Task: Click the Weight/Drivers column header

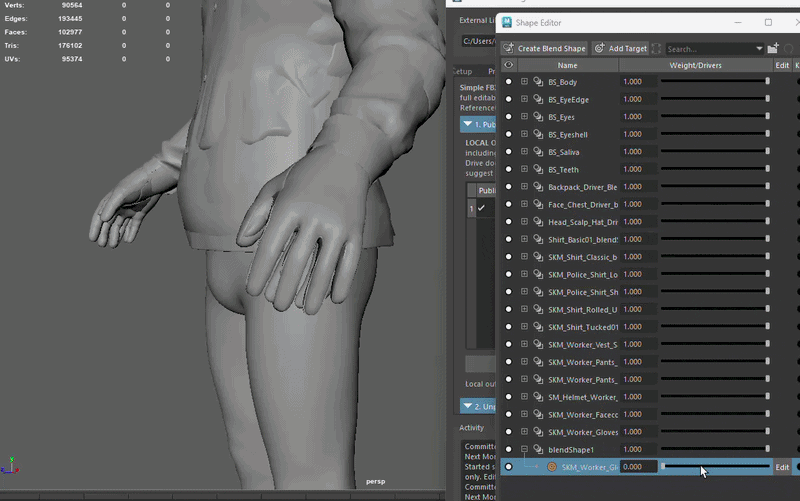Action: point(695,65)
